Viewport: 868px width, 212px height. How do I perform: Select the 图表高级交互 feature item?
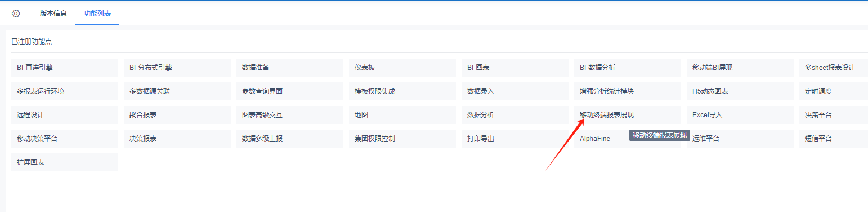click(x=290, y=115)
